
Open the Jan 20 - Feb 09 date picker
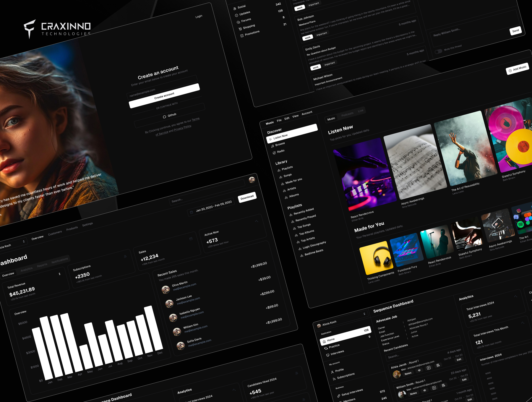click(x=211, y=207)
